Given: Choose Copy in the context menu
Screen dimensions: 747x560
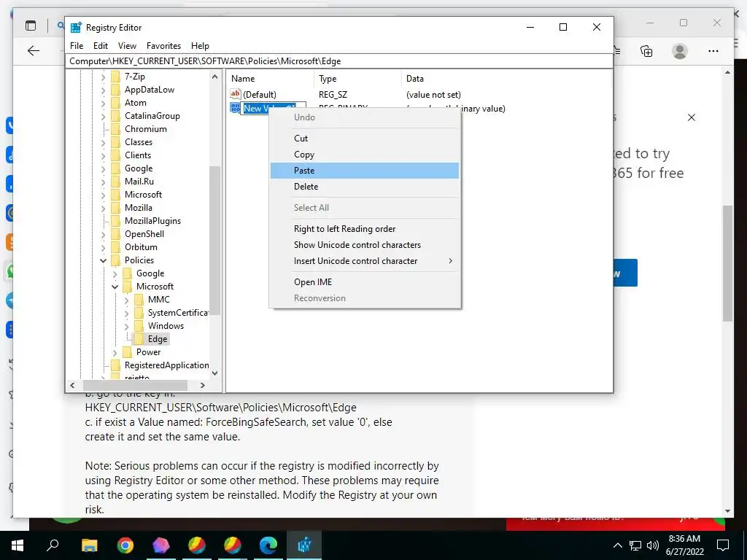Looking at the screenshot, I should pyautogui.click(x=365, y=155).
